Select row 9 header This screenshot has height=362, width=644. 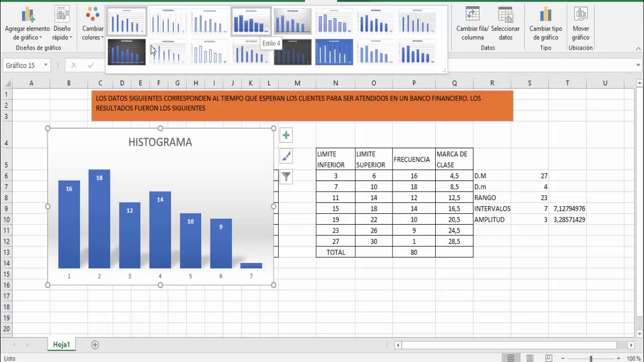coord(6,208)
